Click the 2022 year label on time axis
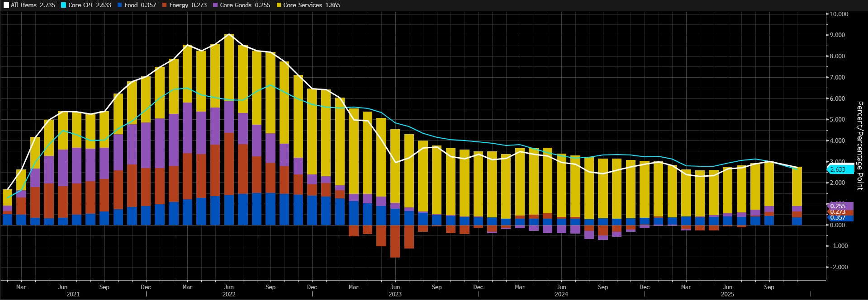Viewport: 868px width, 300px height. [229, 294]
